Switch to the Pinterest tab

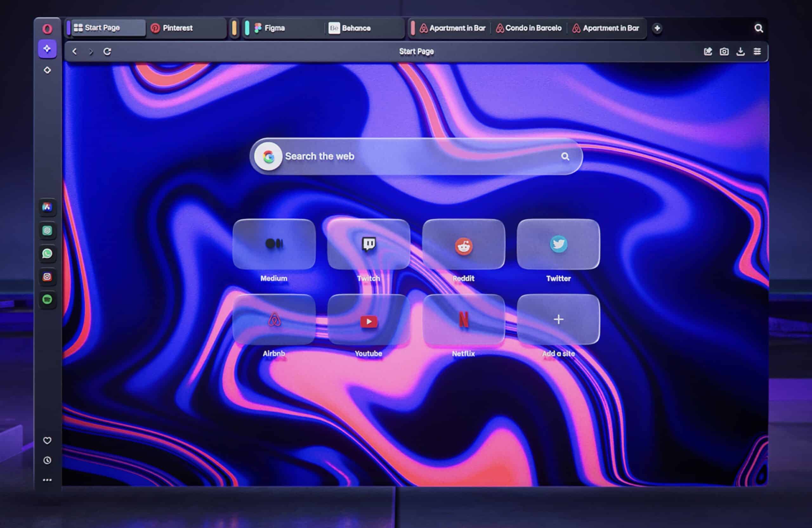point(177,28)
